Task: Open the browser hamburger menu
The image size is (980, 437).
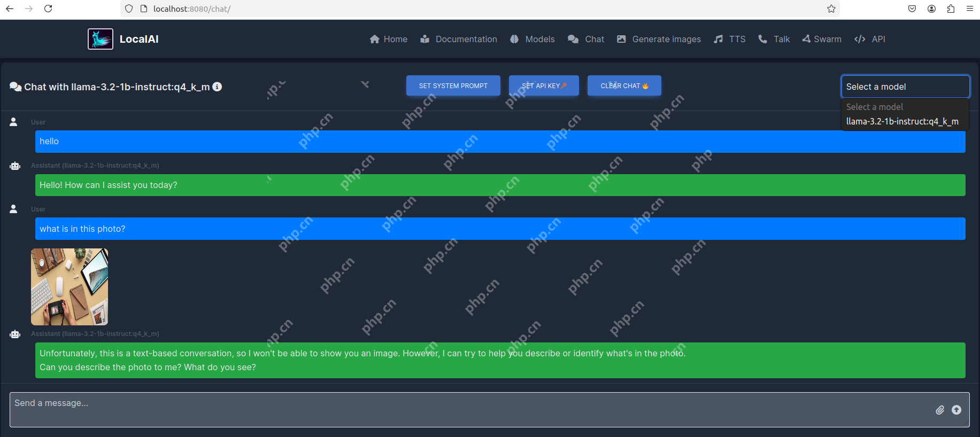Action: (970, 9)
